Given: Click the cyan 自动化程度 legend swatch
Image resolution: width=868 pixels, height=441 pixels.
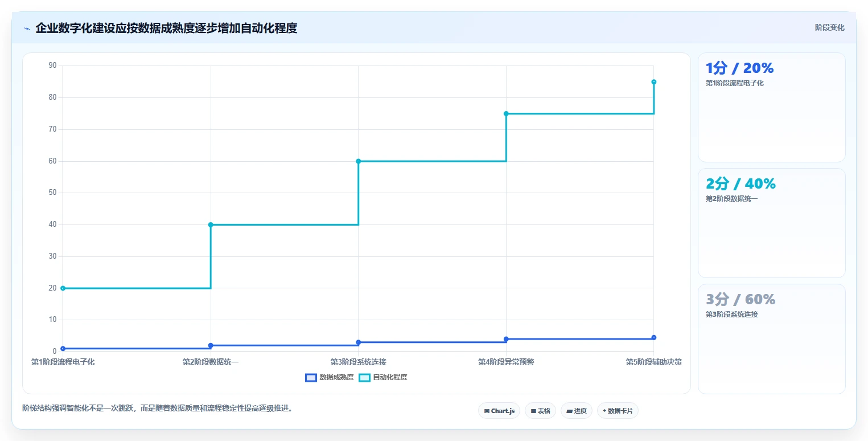Looking at the screenshot, I should point(364,377).
